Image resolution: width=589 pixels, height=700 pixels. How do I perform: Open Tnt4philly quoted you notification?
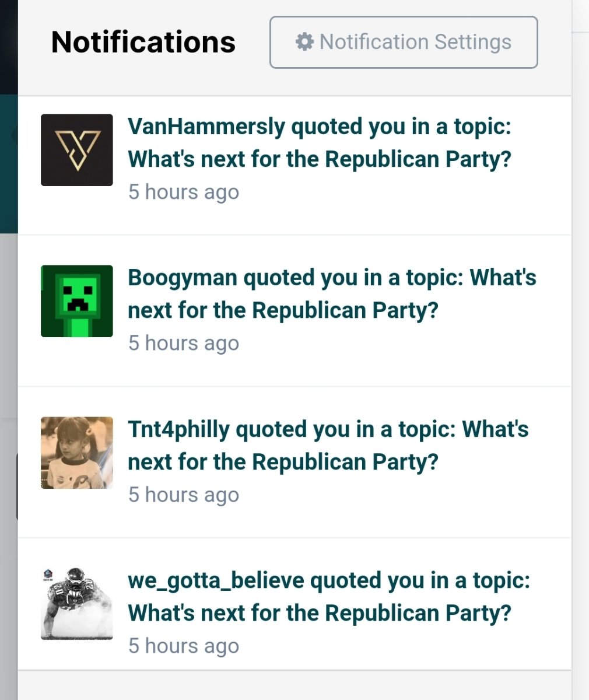328,445
